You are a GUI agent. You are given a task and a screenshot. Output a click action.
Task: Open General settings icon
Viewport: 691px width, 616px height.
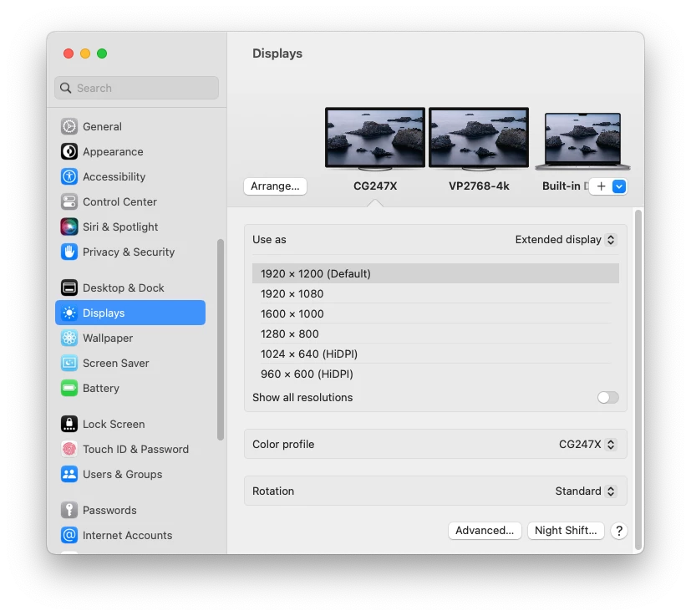point(69,126)
